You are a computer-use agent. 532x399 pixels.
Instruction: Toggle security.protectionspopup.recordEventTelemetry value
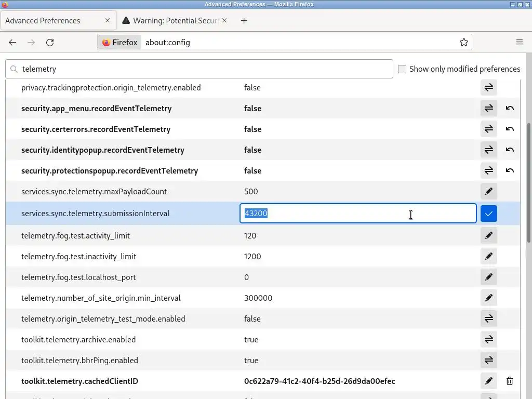pos(488,170)
